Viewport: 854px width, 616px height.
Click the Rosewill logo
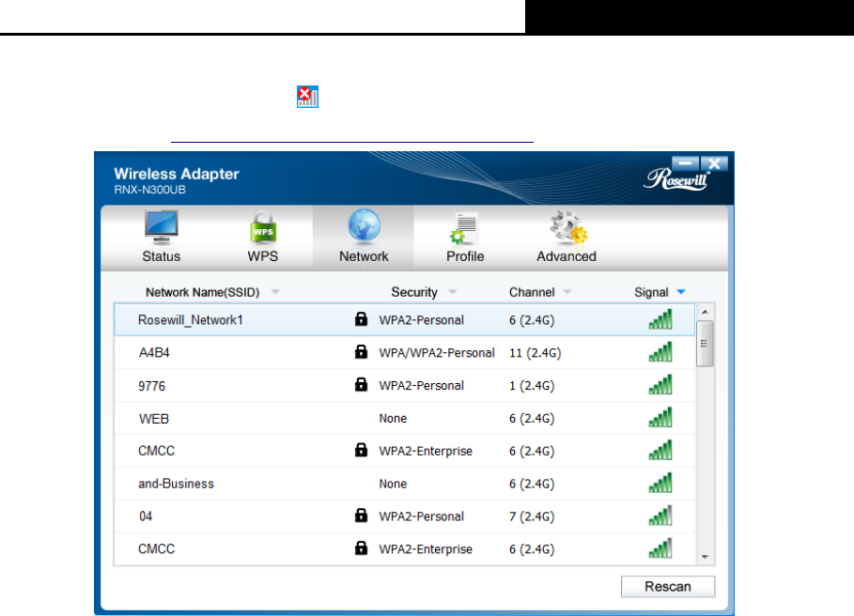click(x=677, y=178)
